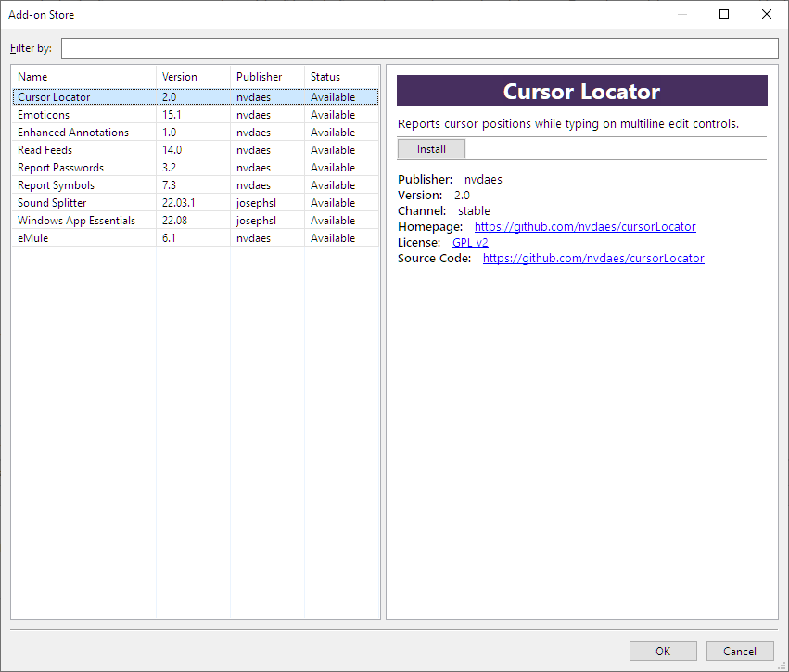Click the Install button for Cursor Locator

tap(431, 149)
